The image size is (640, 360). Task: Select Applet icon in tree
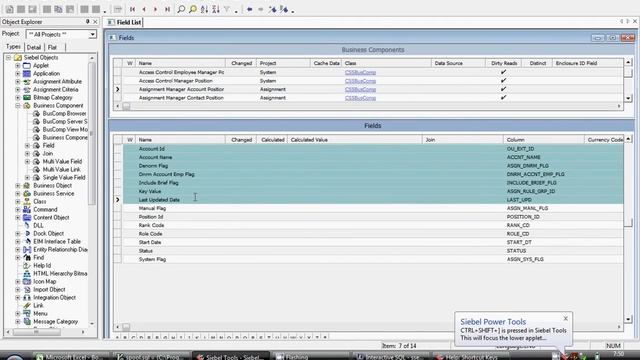point(27,65)
